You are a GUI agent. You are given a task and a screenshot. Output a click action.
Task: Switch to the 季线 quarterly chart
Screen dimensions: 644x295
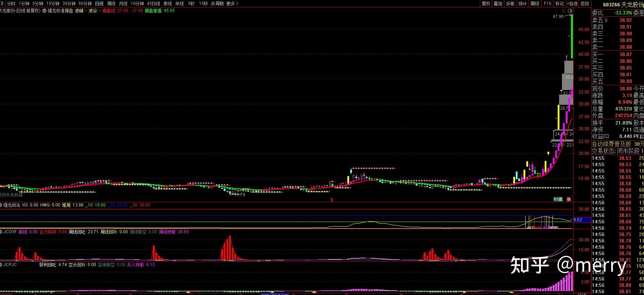[x=168, y=4]
